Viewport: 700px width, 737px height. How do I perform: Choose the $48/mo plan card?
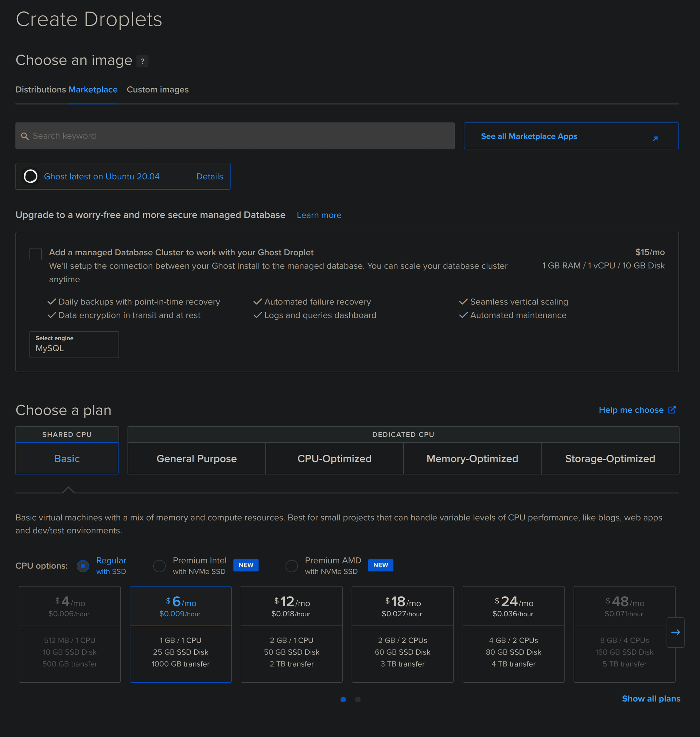pyautogui.click(x=624, y=634)
